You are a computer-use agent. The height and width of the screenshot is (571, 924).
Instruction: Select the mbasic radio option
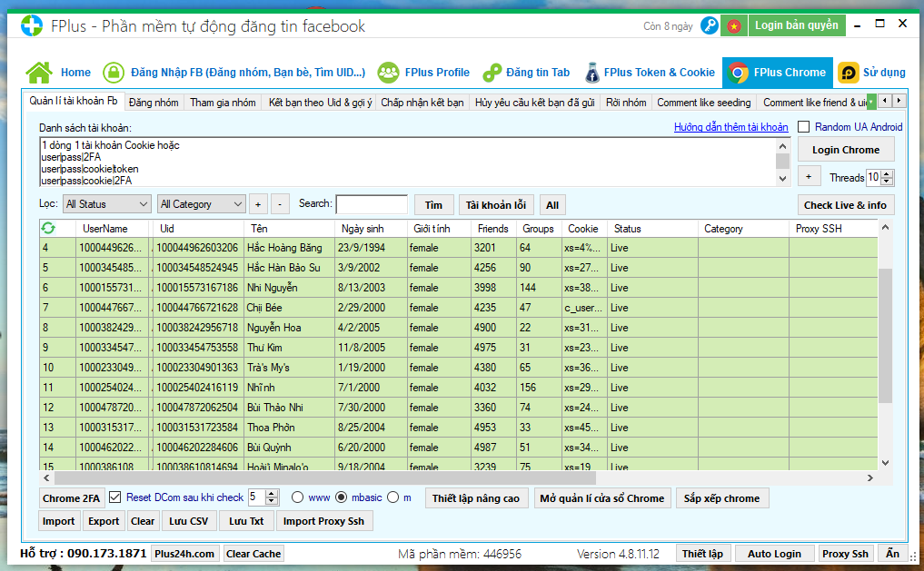342,497
